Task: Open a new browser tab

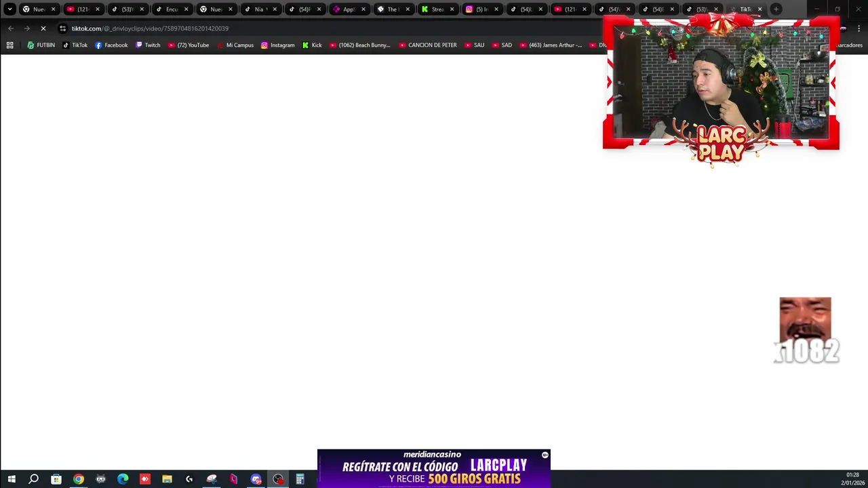Action: click(776, 9)
